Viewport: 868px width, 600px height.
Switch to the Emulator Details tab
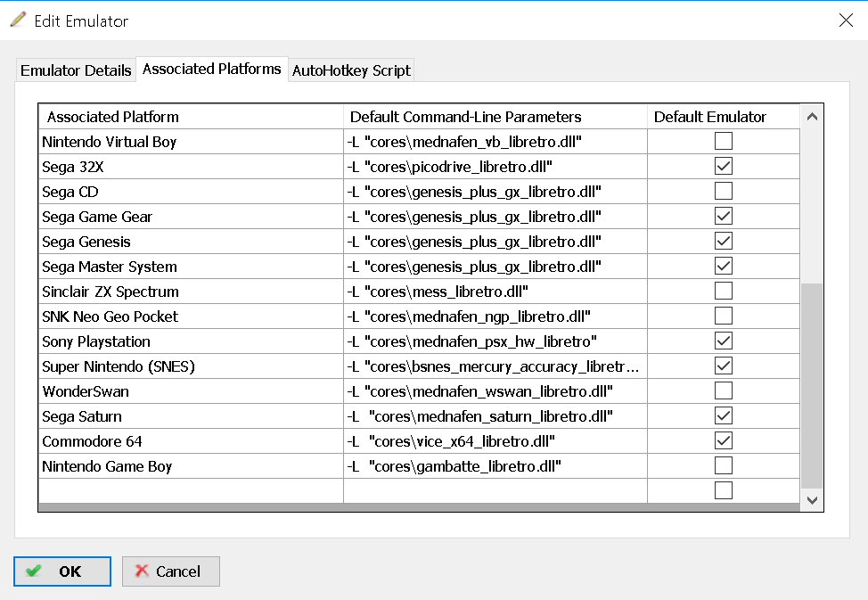(76, 70)
